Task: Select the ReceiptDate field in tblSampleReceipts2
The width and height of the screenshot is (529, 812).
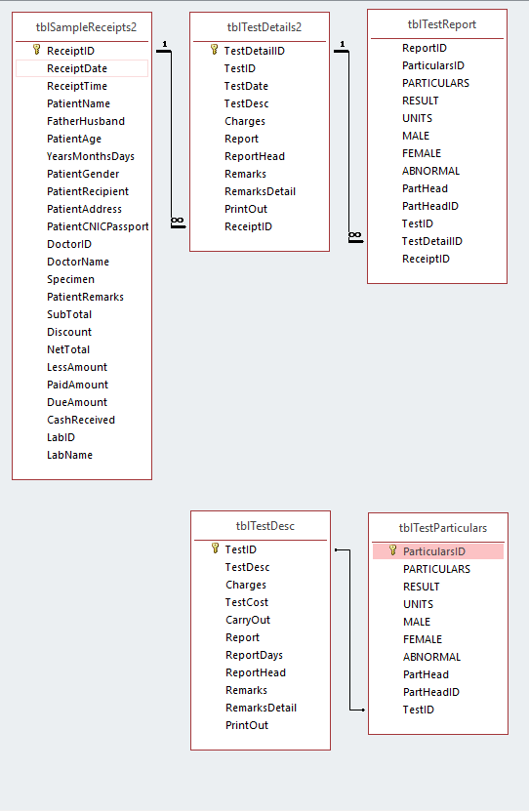Action: coord(82,68)
